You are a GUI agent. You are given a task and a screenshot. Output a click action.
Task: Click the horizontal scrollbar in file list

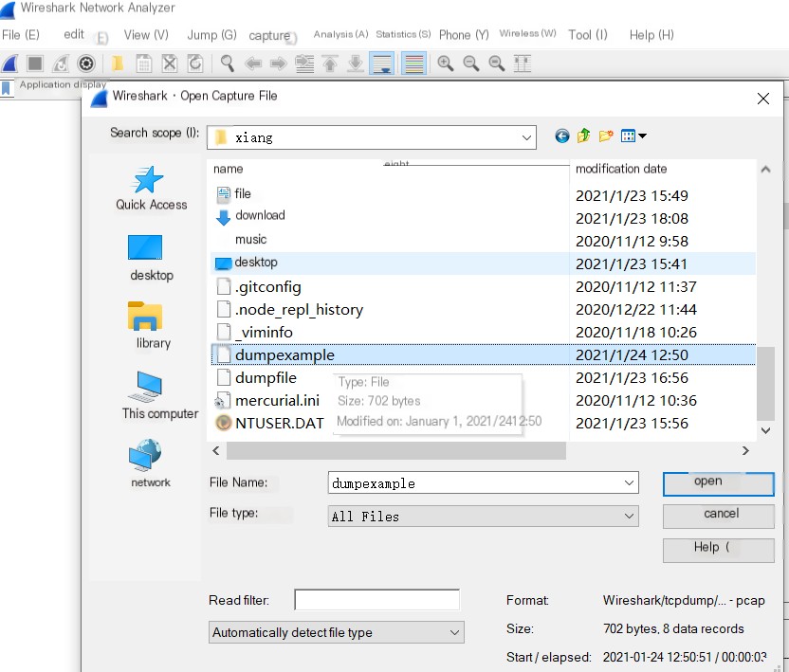396,450
